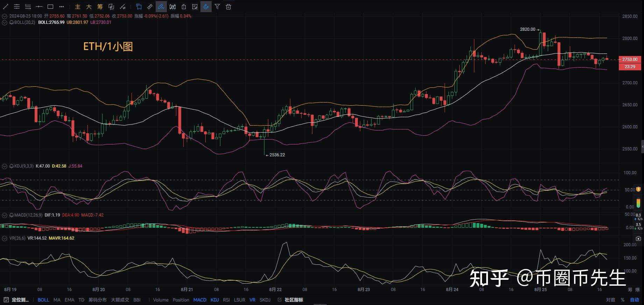Screen dimensions: 644x305
Task: Click the 筹 chip distribution toolbar icon
Action: tap(100, 7)
